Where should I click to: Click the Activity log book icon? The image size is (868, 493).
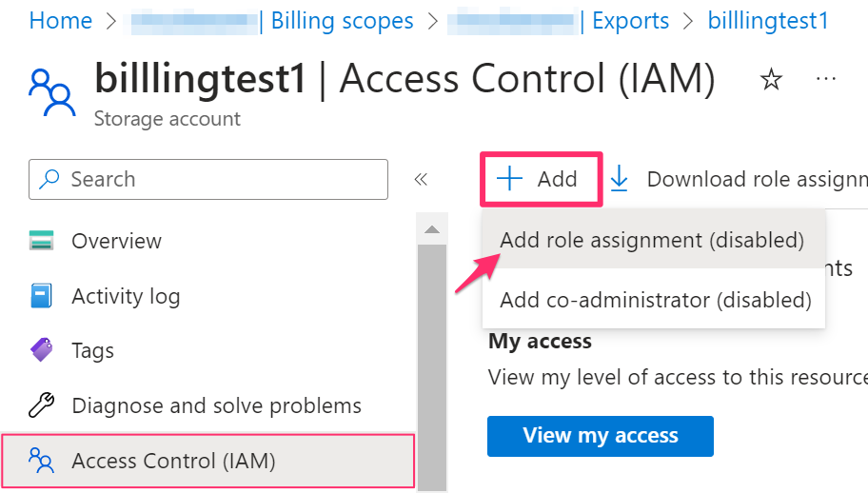click(x=42, y=296)
